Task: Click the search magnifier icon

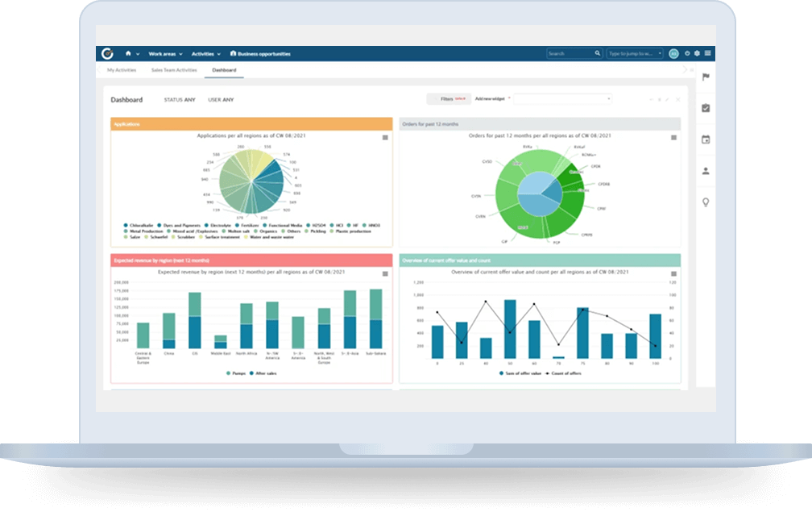Action: [x=598, y=54]
